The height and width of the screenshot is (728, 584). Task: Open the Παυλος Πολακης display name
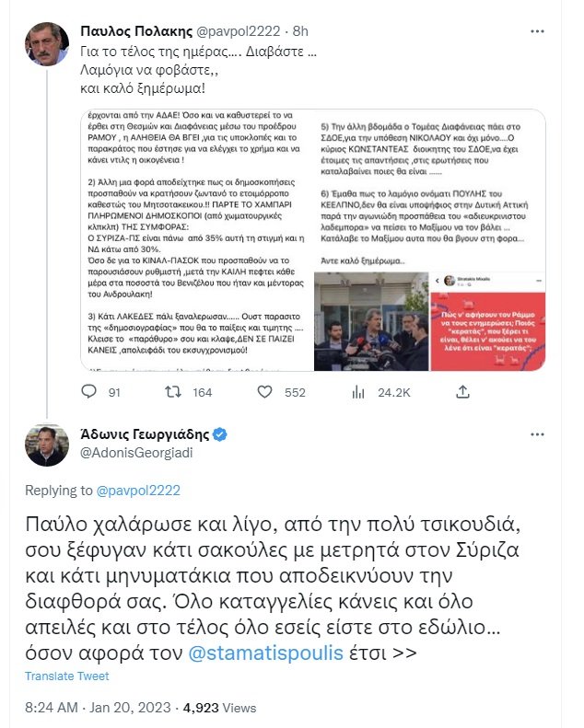[136, 31]
